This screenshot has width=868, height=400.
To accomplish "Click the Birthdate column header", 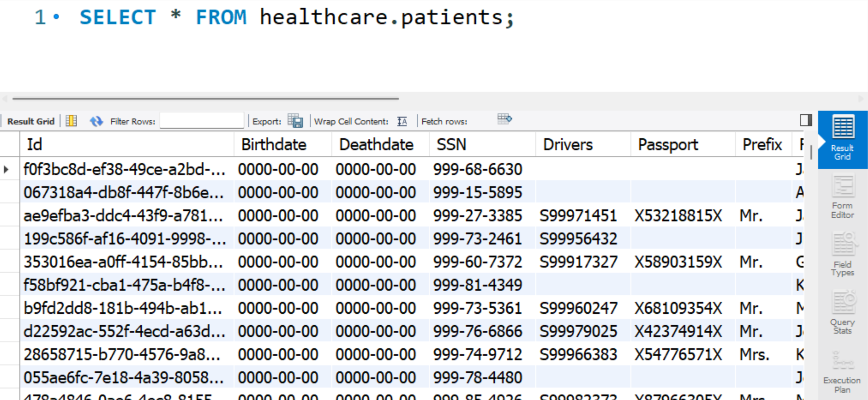I will pyautogui.click(x=274, y=145).
